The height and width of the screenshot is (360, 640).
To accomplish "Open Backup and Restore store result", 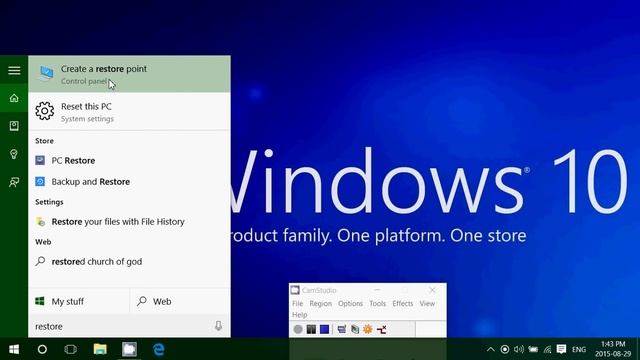I will 129,182.
